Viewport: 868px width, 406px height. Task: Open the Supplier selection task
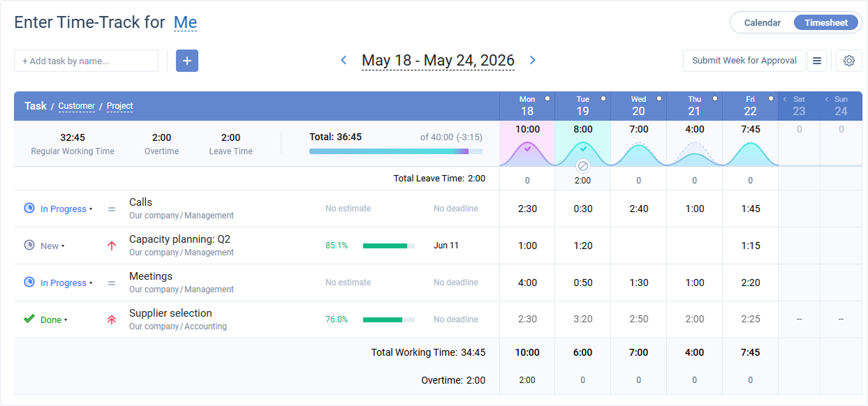tap(170, 313)
